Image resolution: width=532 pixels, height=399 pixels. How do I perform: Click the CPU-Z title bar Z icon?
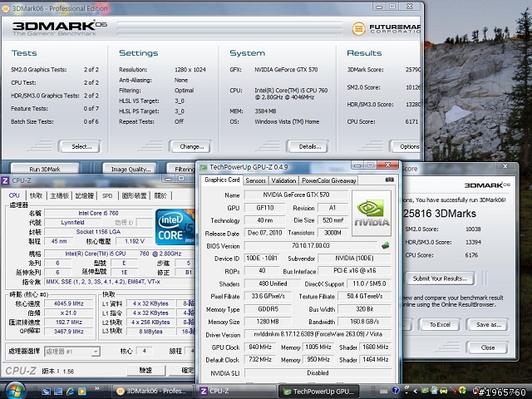point(5,180)
